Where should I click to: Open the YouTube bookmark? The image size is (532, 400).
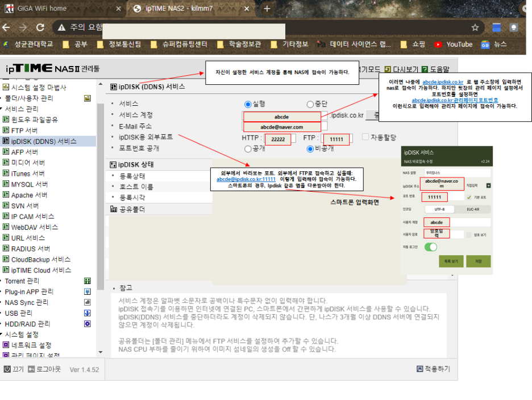click(x=454, y=44)
